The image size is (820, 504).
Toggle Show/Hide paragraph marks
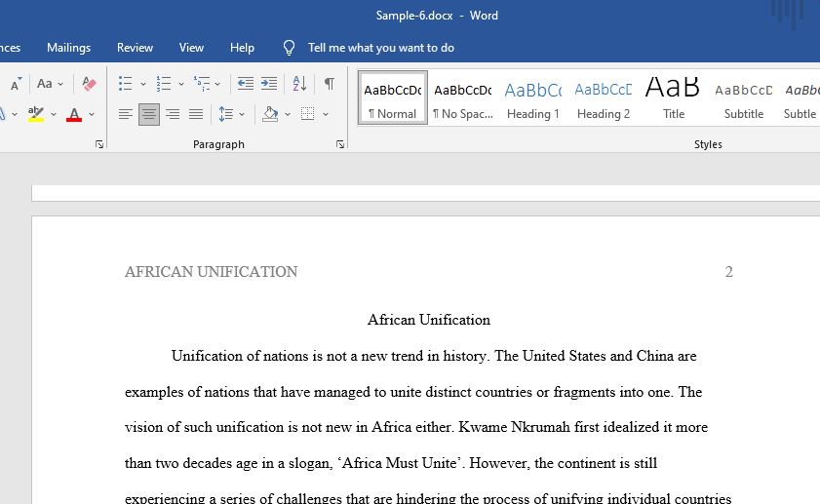(329, 84)
